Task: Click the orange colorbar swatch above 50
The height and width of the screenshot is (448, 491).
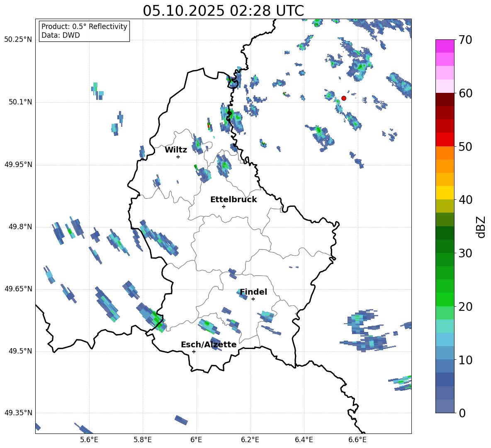Action: [445, 153]
